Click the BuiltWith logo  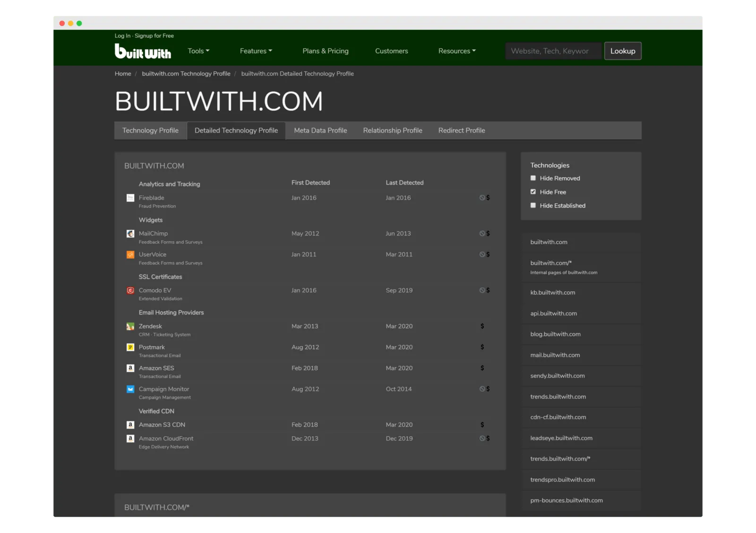[143, 51]
